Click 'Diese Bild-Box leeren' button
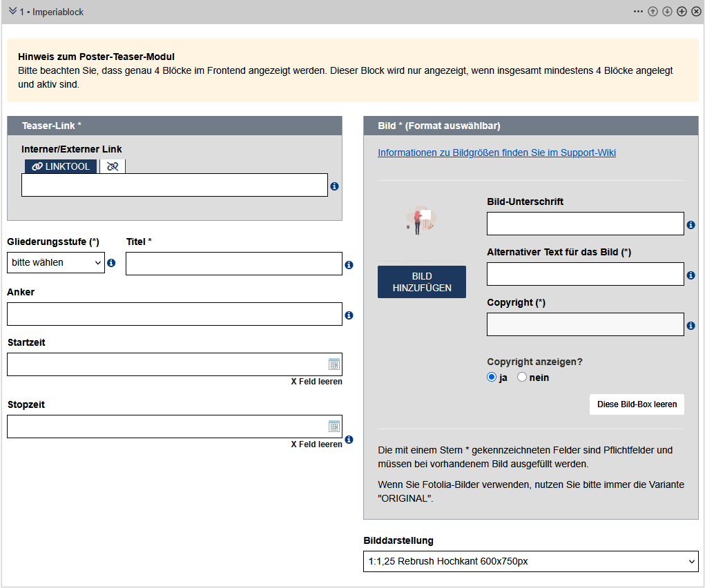705x588 pixels. [x=637, y=404]
